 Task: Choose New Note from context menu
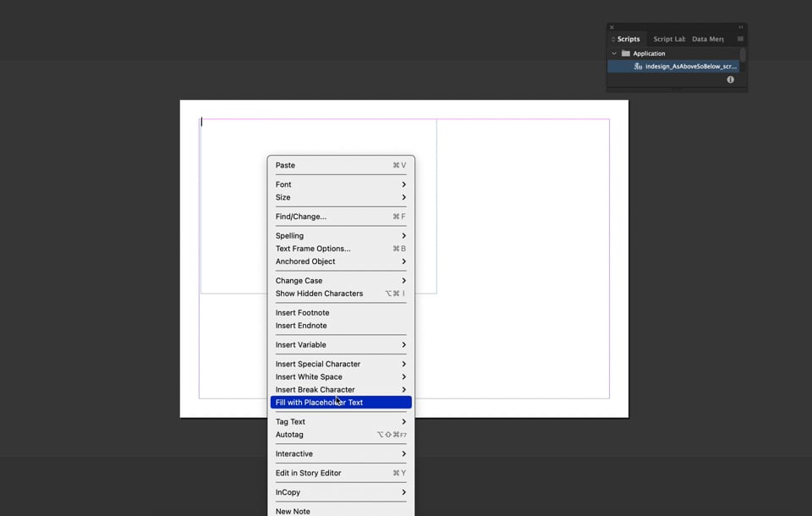[x=341, y=511]
